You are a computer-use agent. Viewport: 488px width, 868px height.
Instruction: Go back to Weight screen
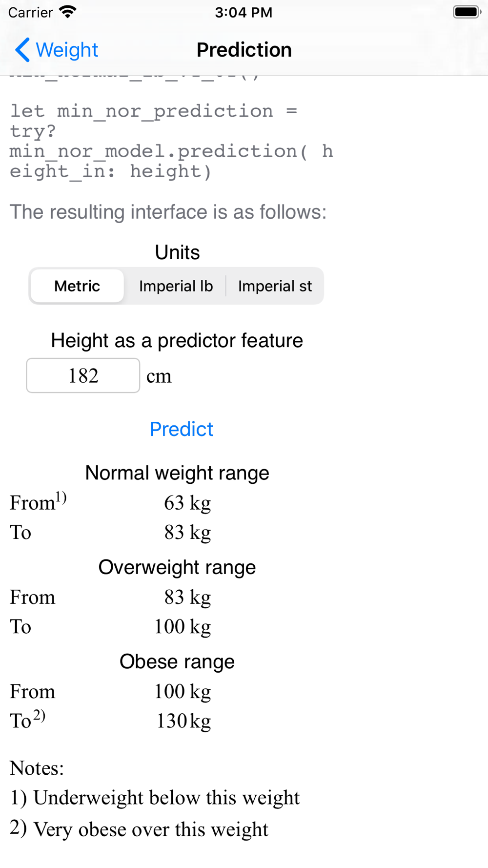pyautogui.click(x=57, y=50)
